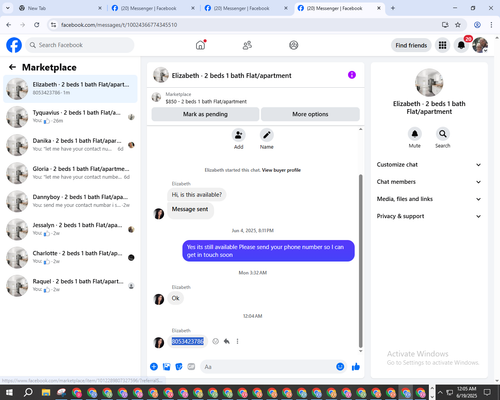Image resolution: width=500 pixels, height=400 pixels.
Task: Open Dannyboy conversation
Action: [70, 201]
